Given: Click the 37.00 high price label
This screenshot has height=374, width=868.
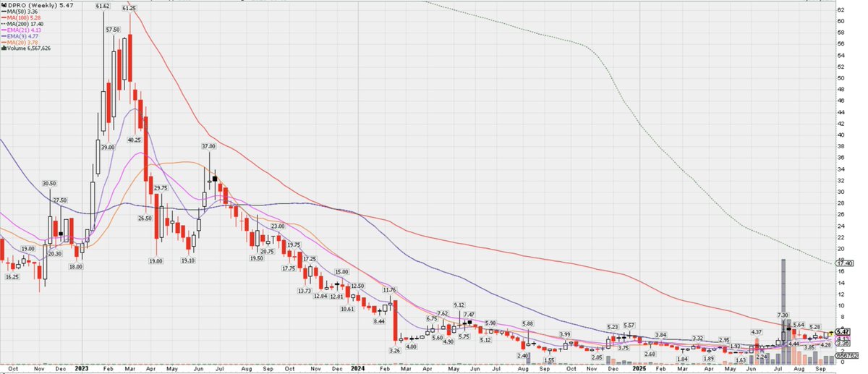Looking at the screenshot, I should pos(209,145).
